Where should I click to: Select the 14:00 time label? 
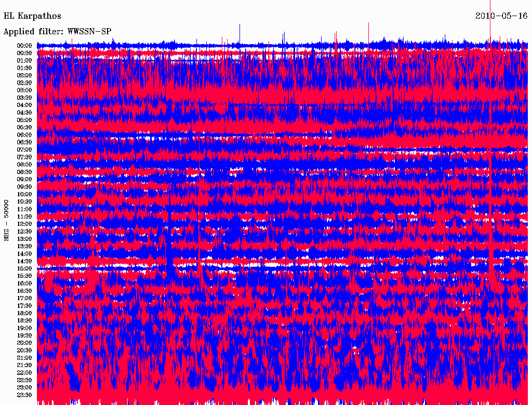[24, 254]
